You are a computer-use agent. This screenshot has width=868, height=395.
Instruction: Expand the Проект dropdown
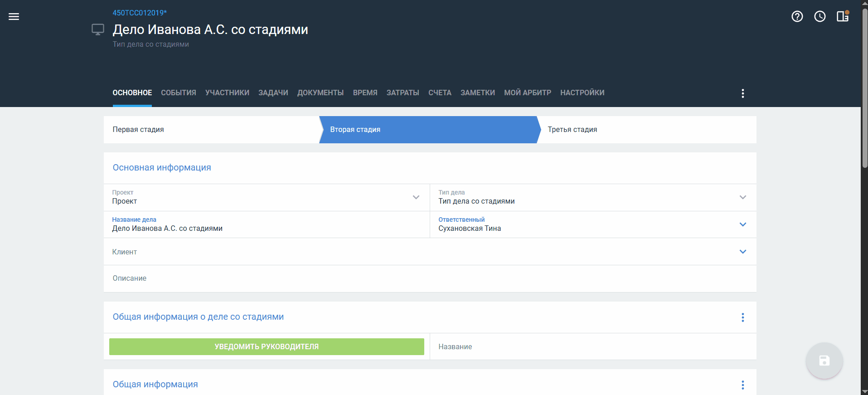(x=416, y=197)
